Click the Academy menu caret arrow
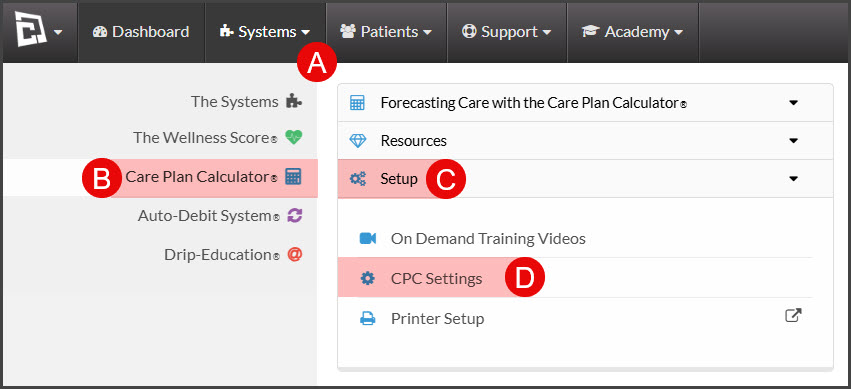 pos(678,33)
